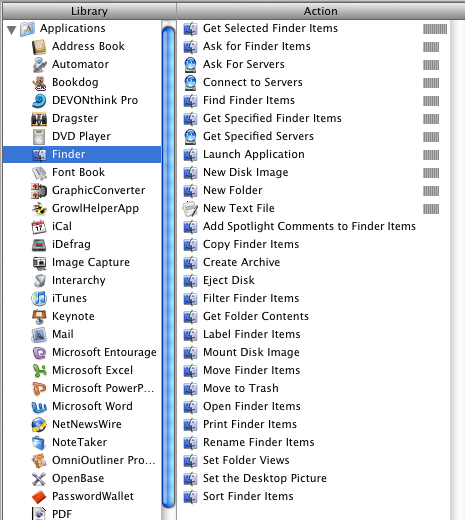Image resolution: width=465 pixels, height=520 pixels.
Task: Select 'Copy Finder Items' action
Action: 251,244
